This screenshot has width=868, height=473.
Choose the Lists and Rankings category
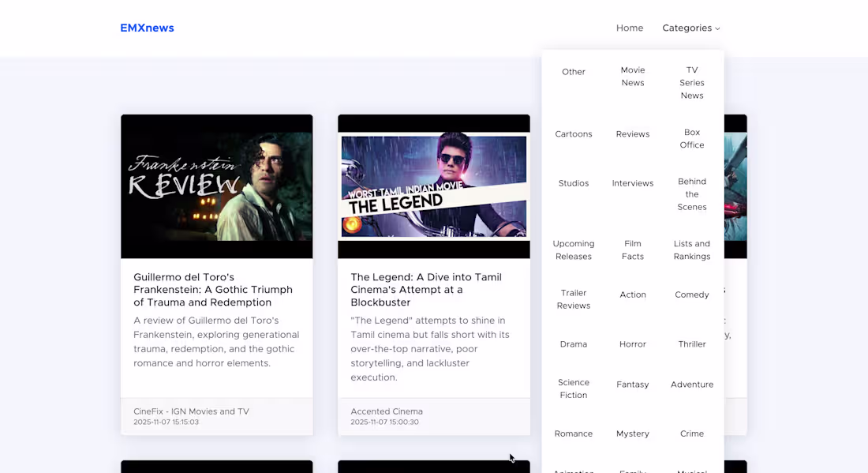click(x=691, y=250)
